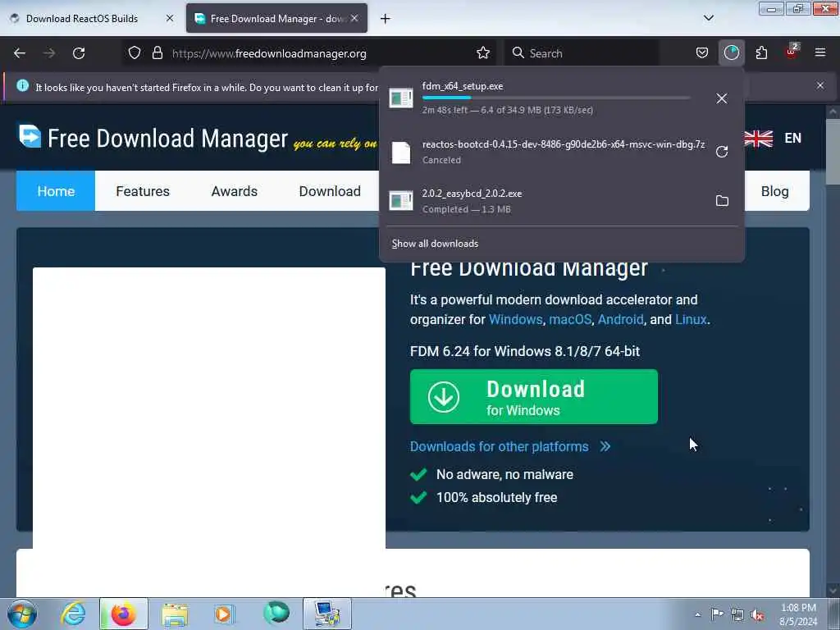
Task: Show hidden system tray icons
Action: [697, 614]
